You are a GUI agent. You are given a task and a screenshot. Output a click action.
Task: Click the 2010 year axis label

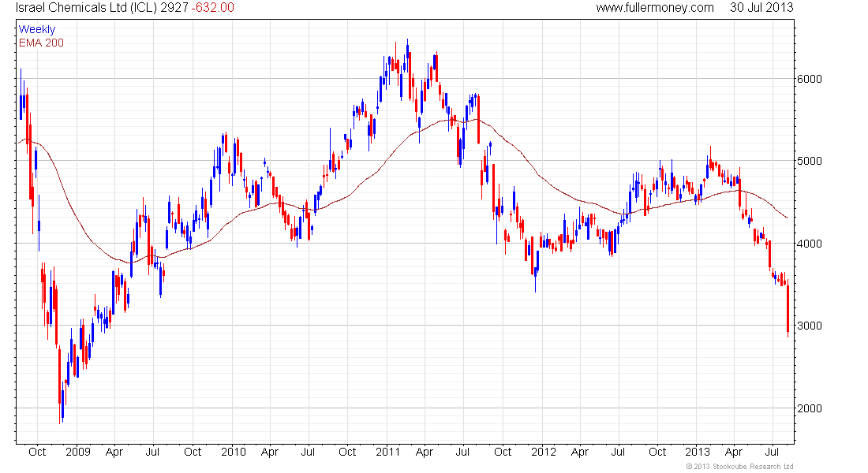233,452
